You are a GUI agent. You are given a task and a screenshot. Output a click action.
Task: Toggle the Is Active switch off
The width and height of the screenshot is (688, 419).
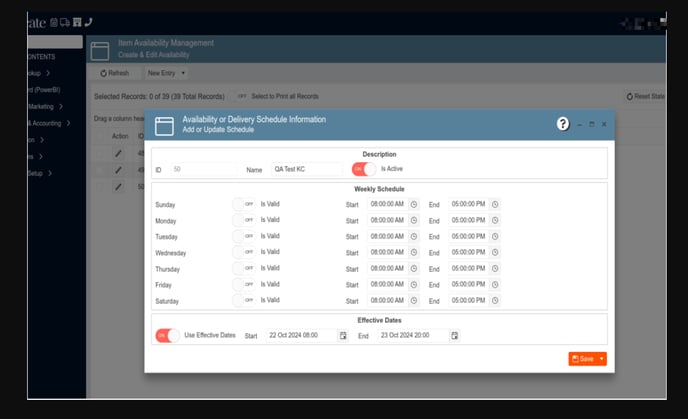363,169
